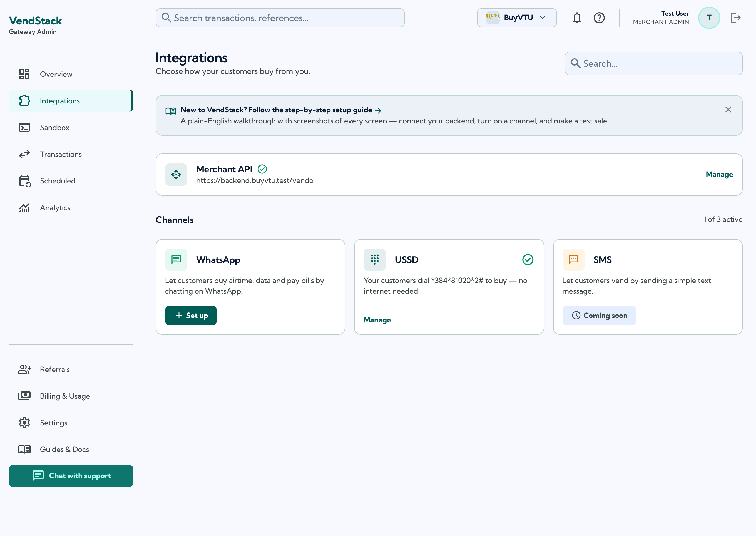Click the user avatar T
Screen dimensions: 756x536
tap(709, 18)
